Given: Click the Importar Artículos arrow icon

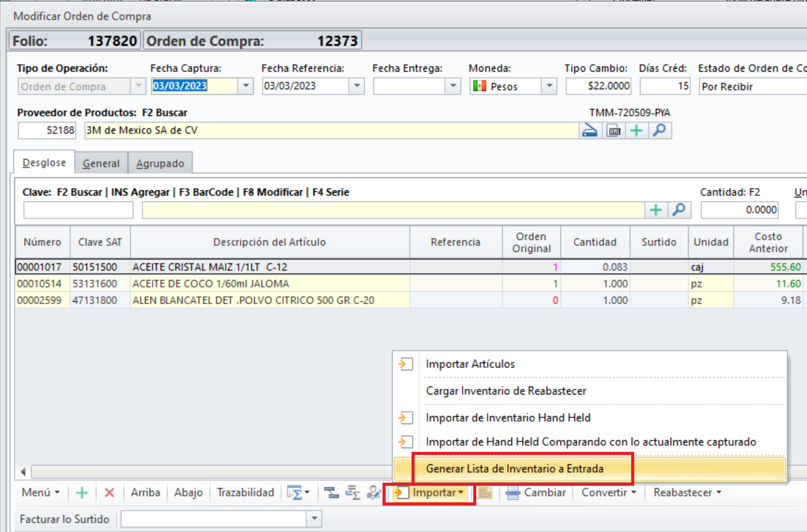Looking at the screenshot, I should tap(405, 364).
